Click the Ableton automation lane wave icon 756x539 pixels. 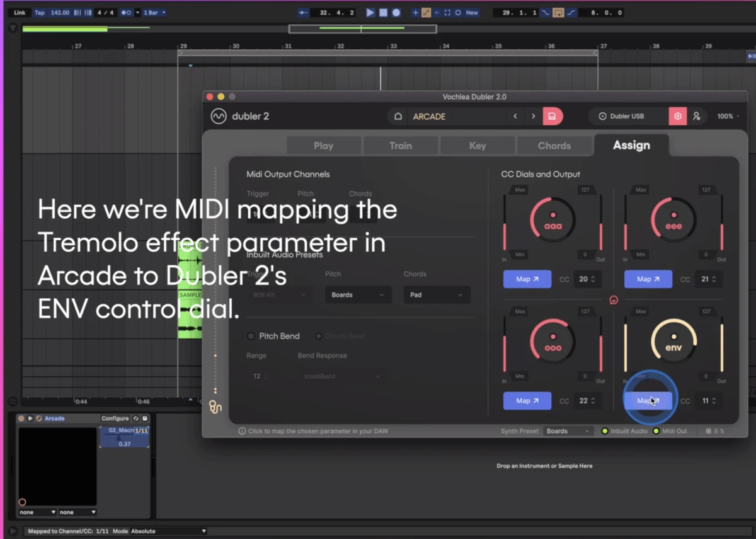click(x=12, y=402)
